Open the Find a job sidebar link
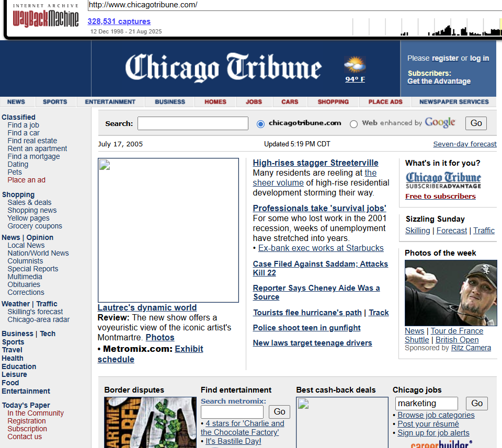The width and height of the screenshot is (502, 448). [x=24, y=125]
